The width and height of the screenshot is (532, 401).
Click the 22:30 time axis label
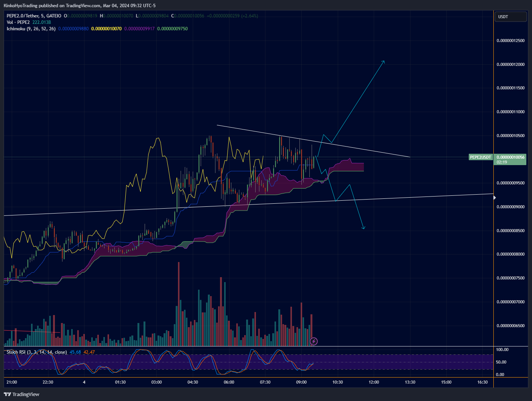48,382
